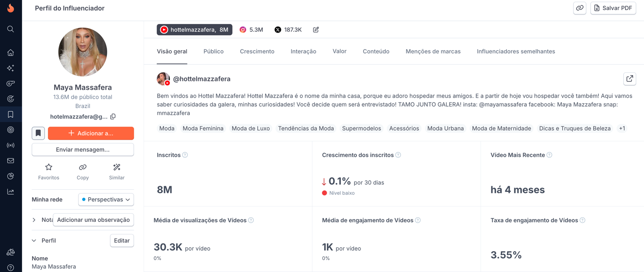Image resolution: width=644 pixels, height=272 pixels.
Task: Click the bookmark button beside Adicionar
Action: click(x=38, y=133)
